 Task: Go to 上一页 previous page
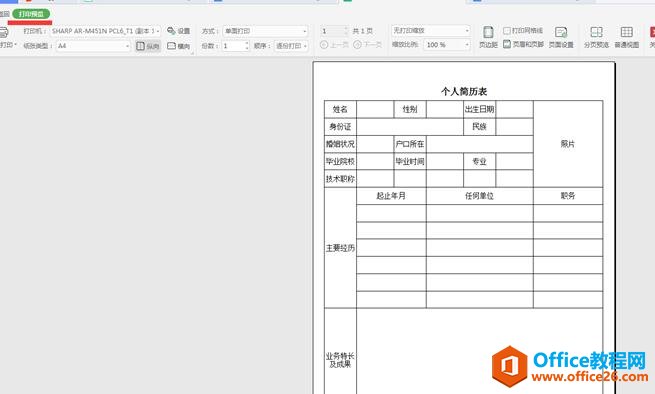(334, 45)
